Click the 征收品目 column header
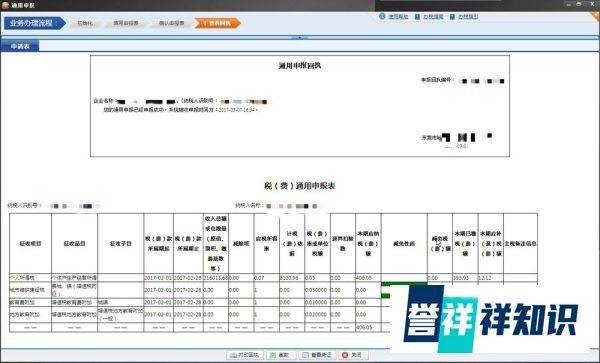The height and width of the screenshot is (363, 600). 75,244
